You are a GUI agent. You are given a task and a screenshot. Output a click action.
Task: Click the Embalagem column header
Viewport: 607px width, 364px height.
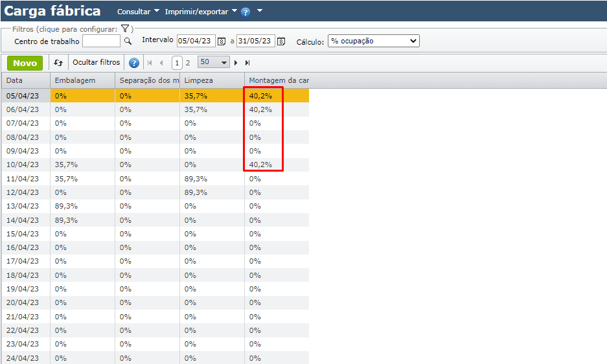point(82,80)
